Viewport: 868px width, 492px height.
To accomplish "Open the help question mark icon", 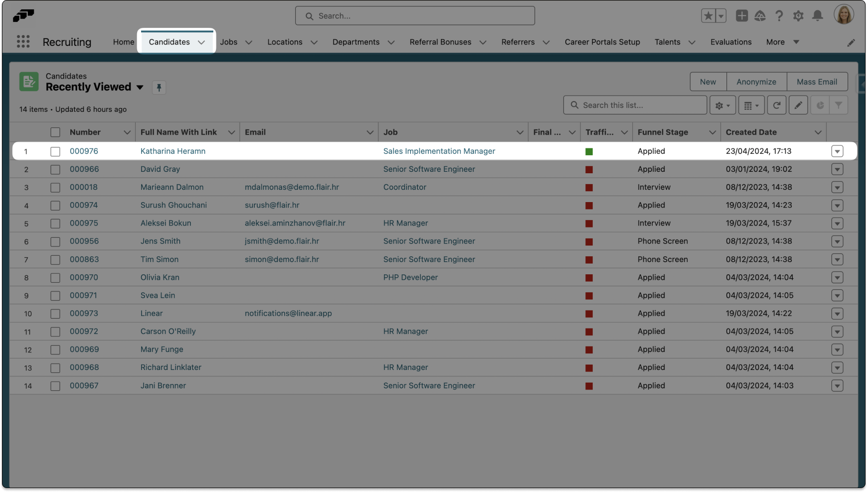I will tap(779, 16).
